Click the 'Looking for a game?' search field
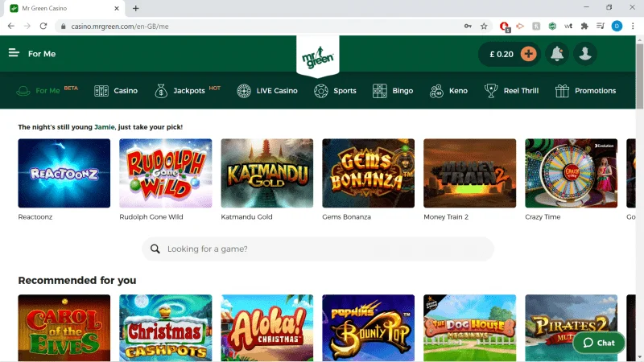Screen dimensions: 644x362 pos(318,249)
